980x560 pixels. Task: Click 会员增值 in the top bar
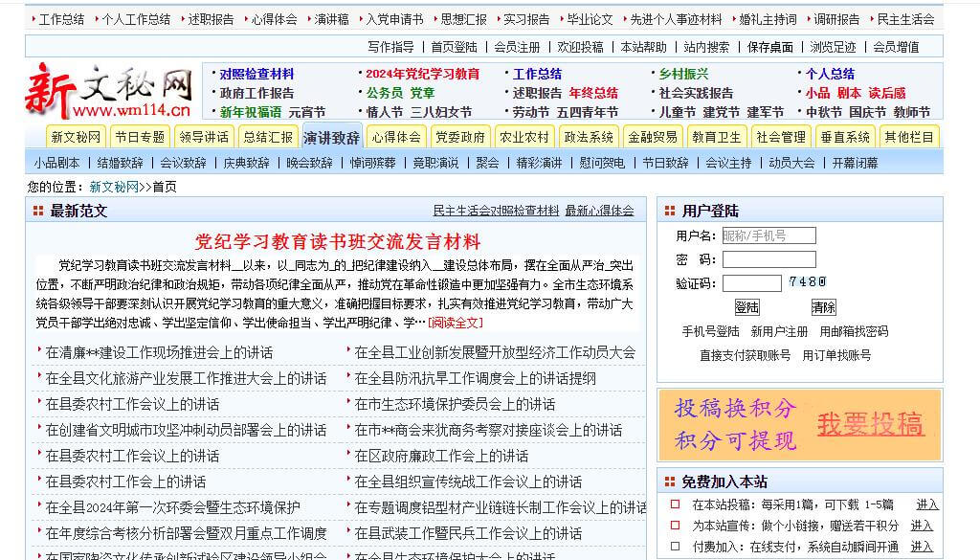[896, 47]
